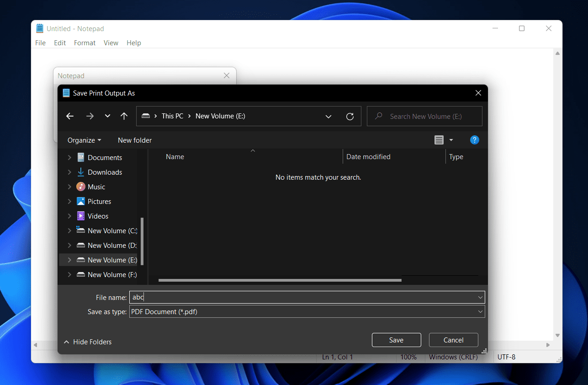Sort the file list by Name

pyautogui.click(x=175, y=156)
